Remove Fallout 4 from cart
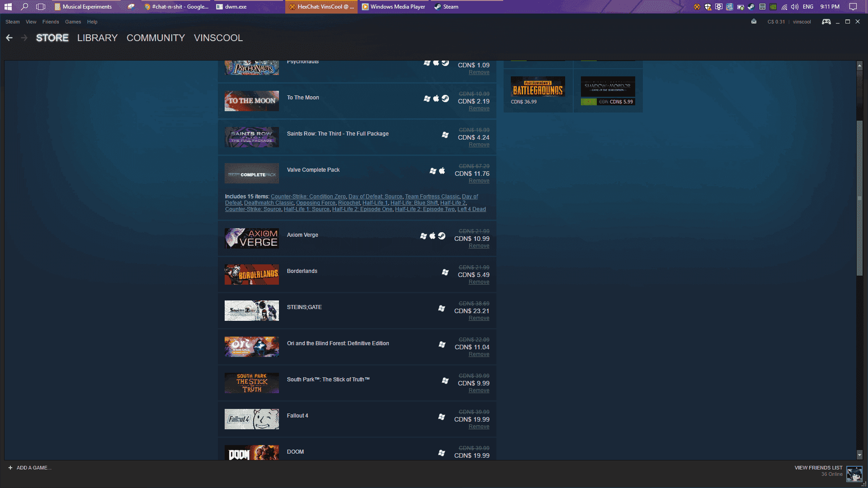This screenshot has height=488, width=868. (x=479, y=427)
